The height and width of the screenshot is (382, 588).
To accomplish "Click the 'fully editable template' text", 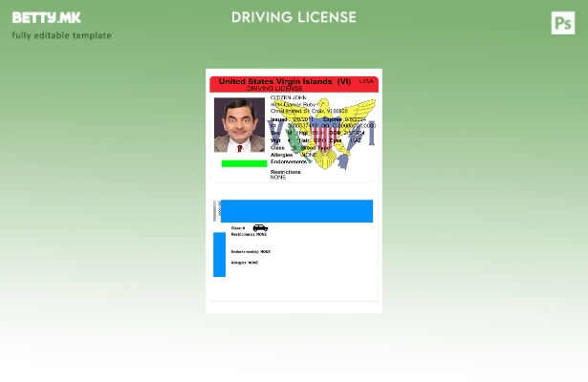I will click(61, 36).
